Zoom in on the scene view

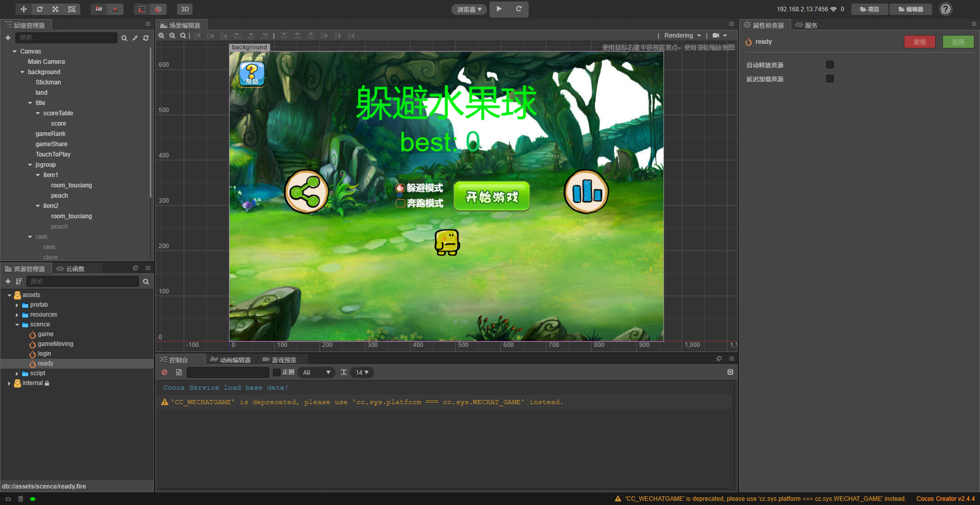pos(161,36)
